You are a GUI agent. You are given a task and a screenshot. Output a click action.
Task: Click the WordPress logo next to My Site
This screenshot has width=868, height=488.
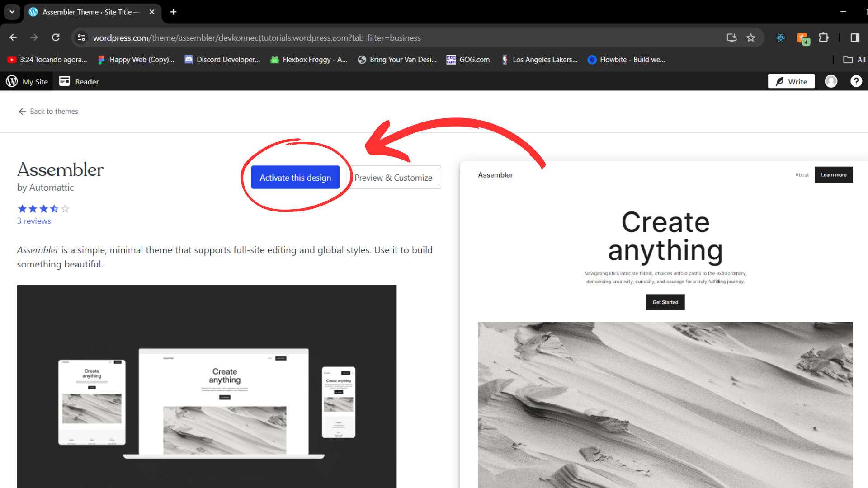tap(12, 81)
